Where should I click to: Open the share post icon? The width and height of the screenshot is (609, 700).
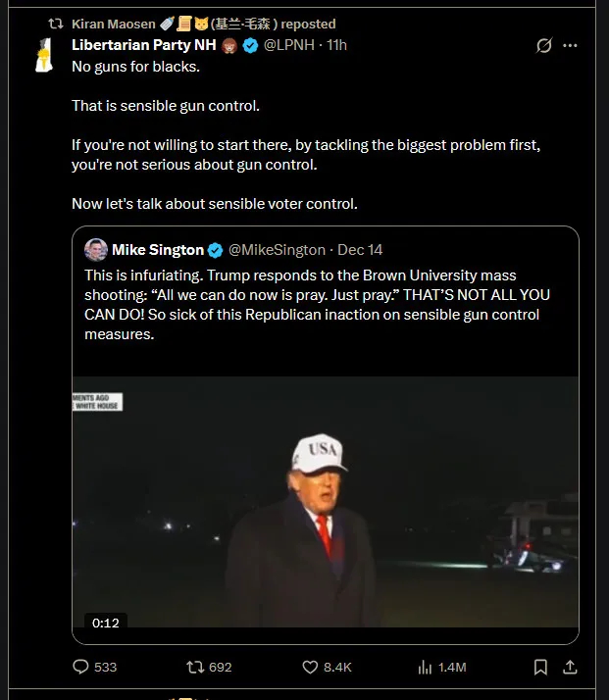pos(570,667)
